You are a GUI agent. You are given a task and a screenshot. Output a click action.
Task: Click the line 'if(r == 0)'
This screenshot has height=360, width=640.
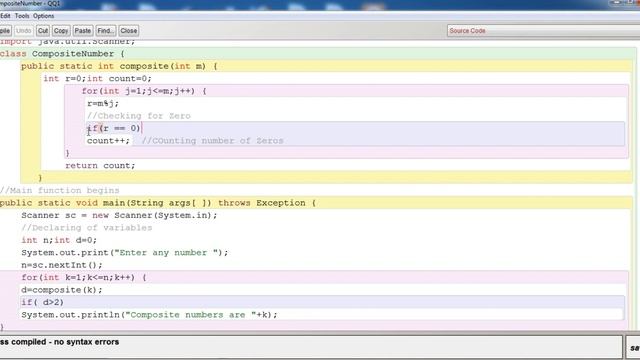[113, 128]
